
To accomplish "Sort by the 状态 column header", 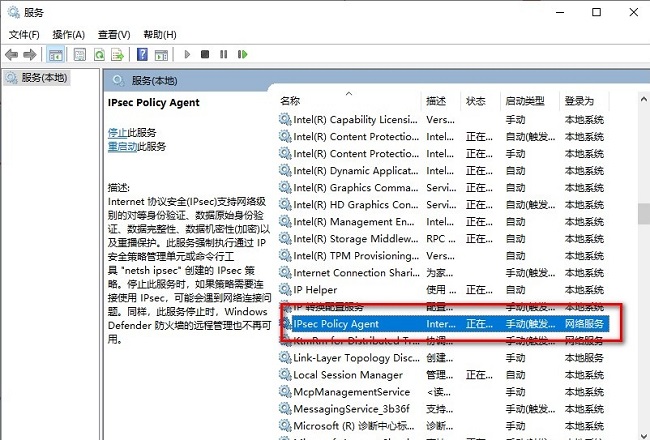I will tap(481, 101).
